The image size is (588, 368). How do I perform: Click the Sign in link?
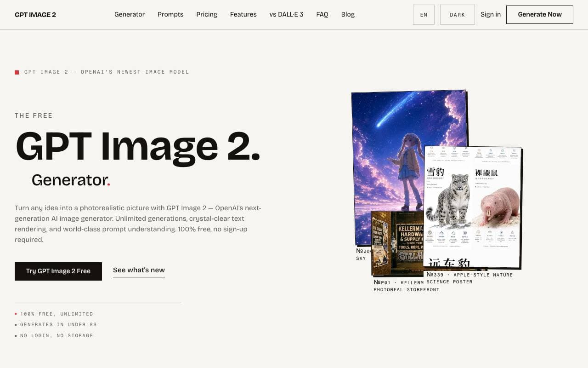[491, 14]
